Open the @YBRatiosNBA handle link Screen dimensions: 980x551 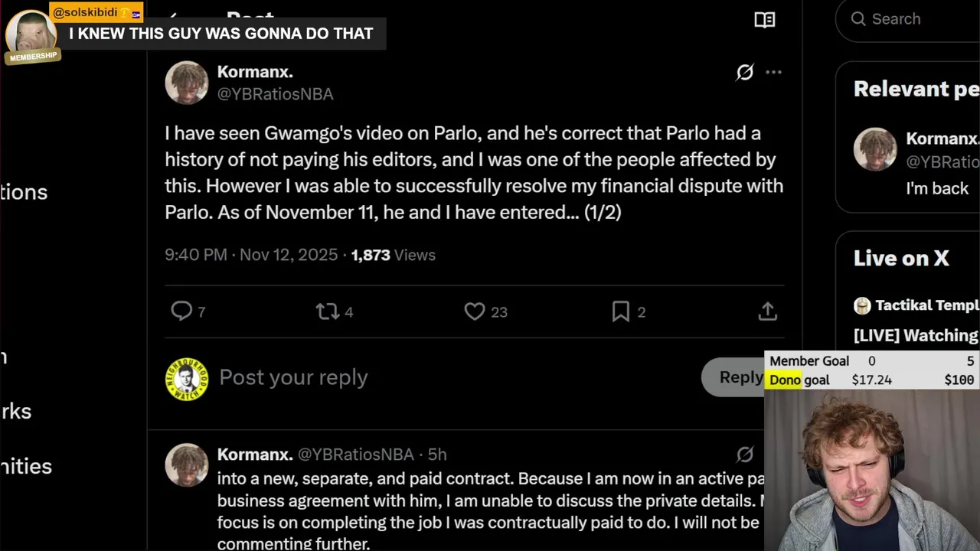(x=275, y=94)
